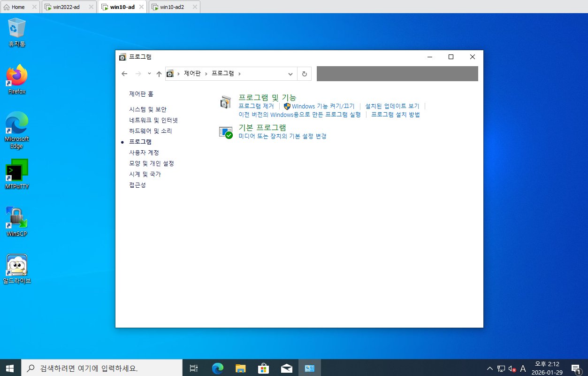Open File Explorer from taskbar
Screen dimensions: 588x376
click(x=241, y=368)
